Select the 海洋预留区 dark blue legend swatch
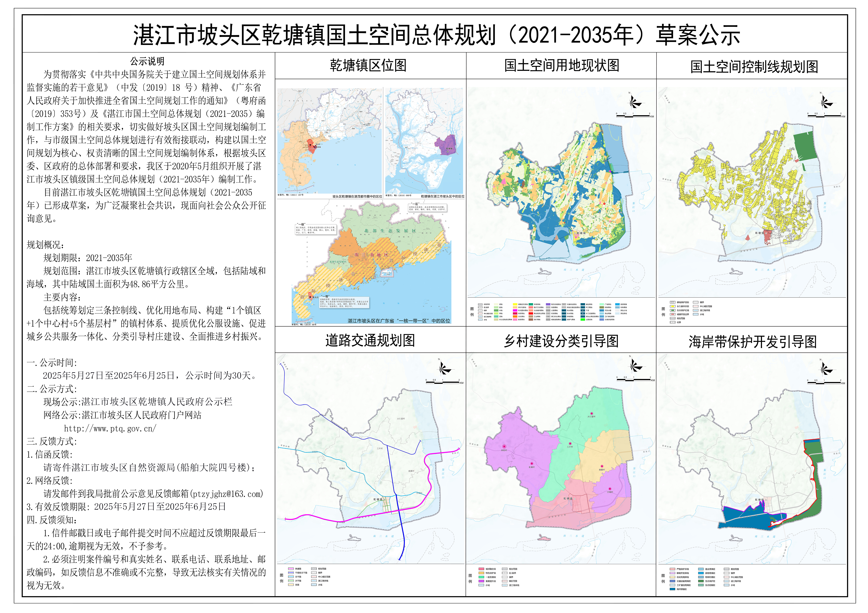Image resolution: width=868 pixels, height=613 pixels. point(673,589)
